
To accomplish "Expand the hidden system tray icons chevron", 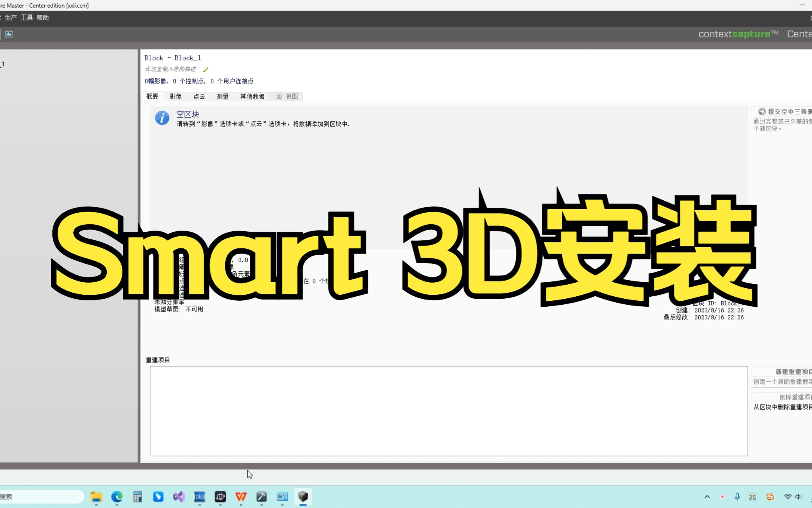I will 707,497.
